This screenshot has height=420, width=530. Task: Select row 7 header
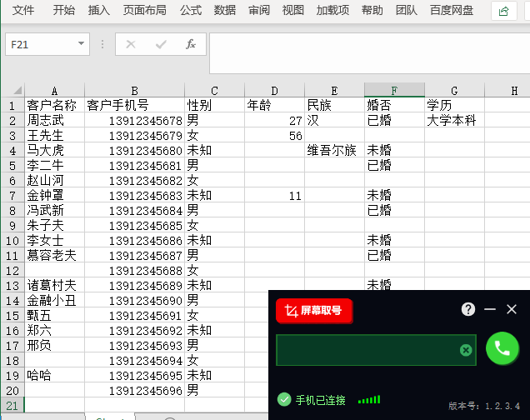pos(12,195)
